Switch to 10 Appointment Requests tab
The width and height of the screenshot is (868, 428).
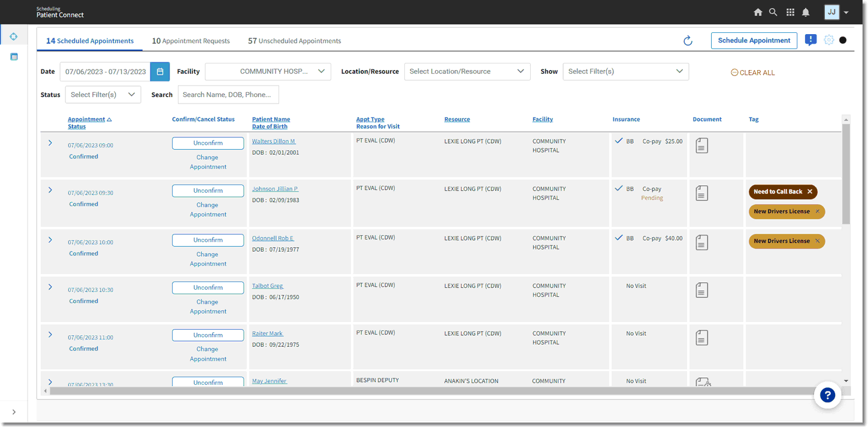[x=190, y=41]
